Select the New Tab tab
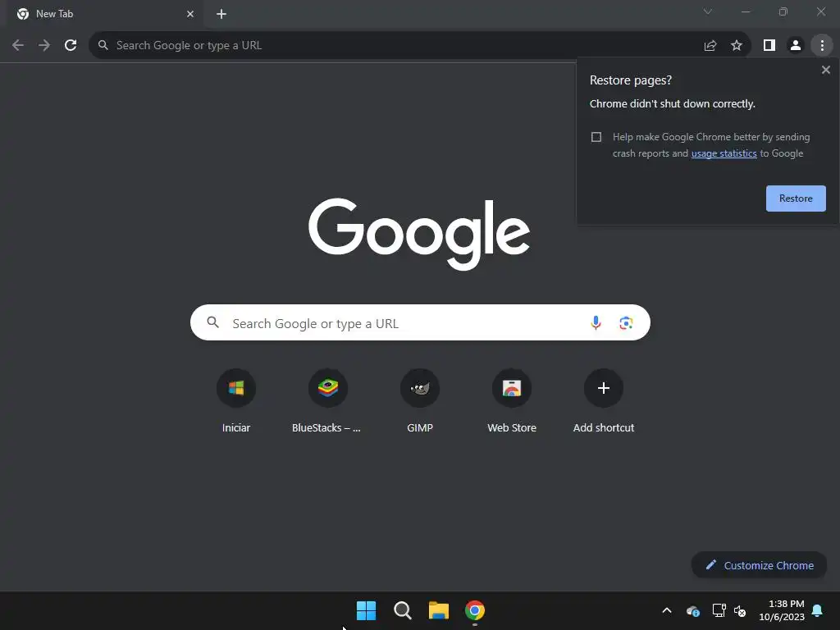This screenshot has height=630, width=840. click(x=104, y=14)
